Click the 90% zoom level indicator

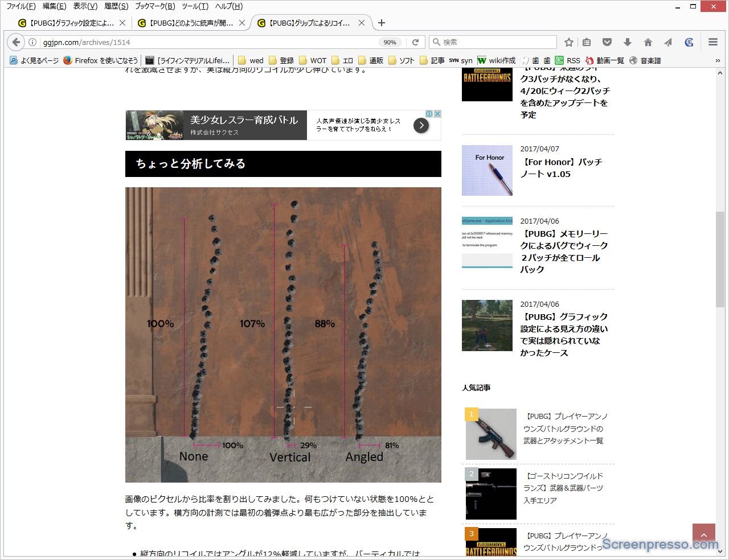point(390,42)
